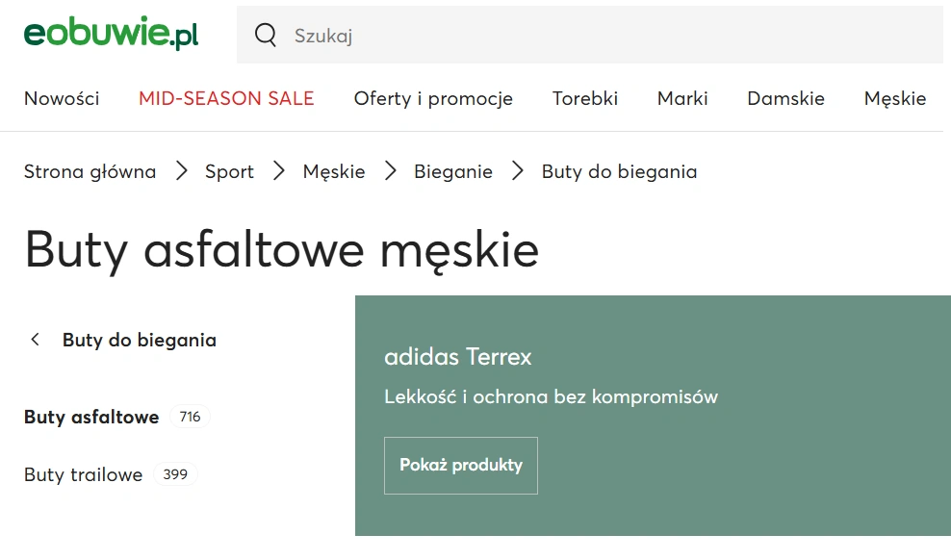Click the chevron before Buty do biegania breadcrumb
Screen dimensions: 951x560
pos(517,170)
